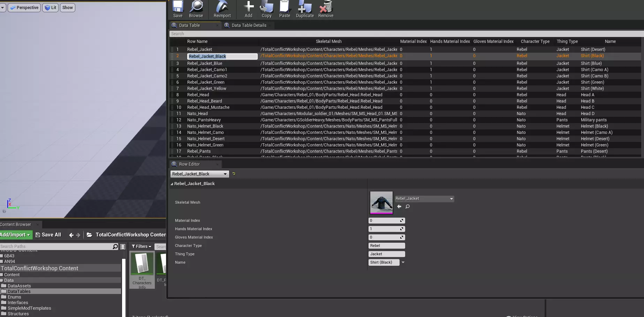Expand the arrow next to Shirt (Black) name
644x317 pixels.
tap(403, 262)
